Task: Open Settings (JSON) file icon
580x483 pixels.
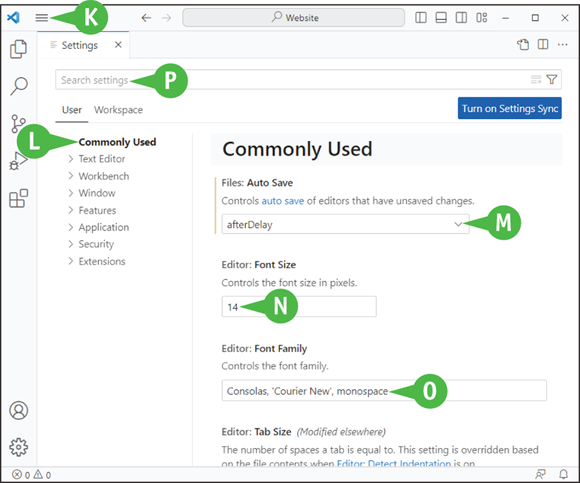Action: tap(523, 45)
